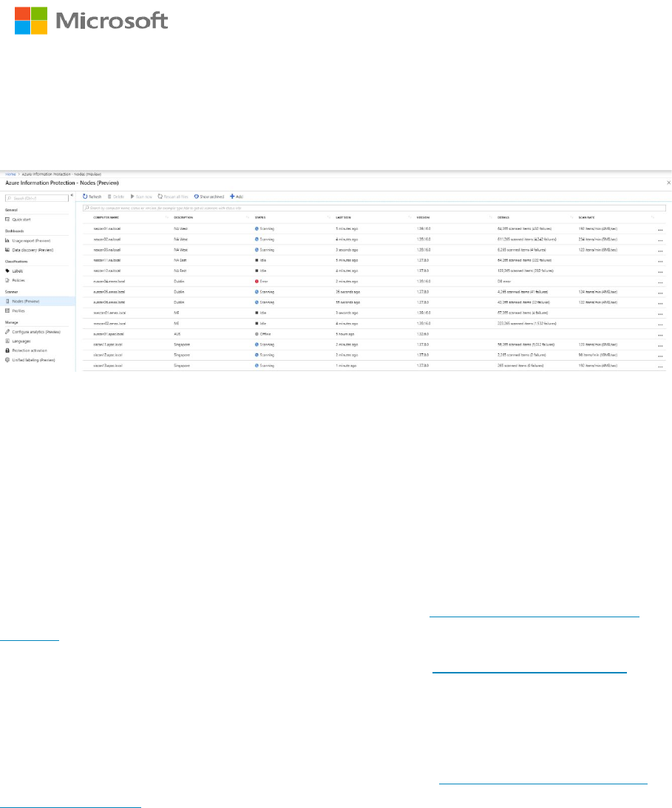Sort by SCAN RATE column
The width and height of the screenshot is (672, 808).
pyautogui.click(x=586, y=217)
